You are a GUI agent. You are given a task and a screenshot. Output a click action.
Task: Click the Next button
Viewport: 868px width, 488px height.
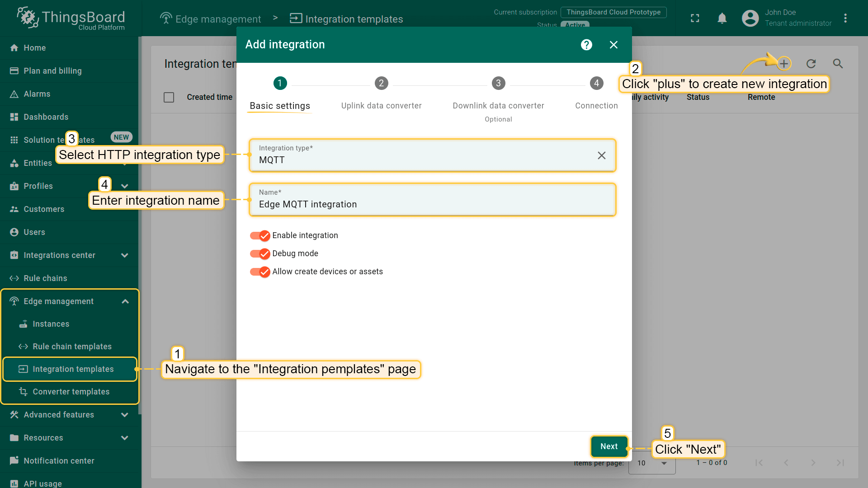coord(609,446)
